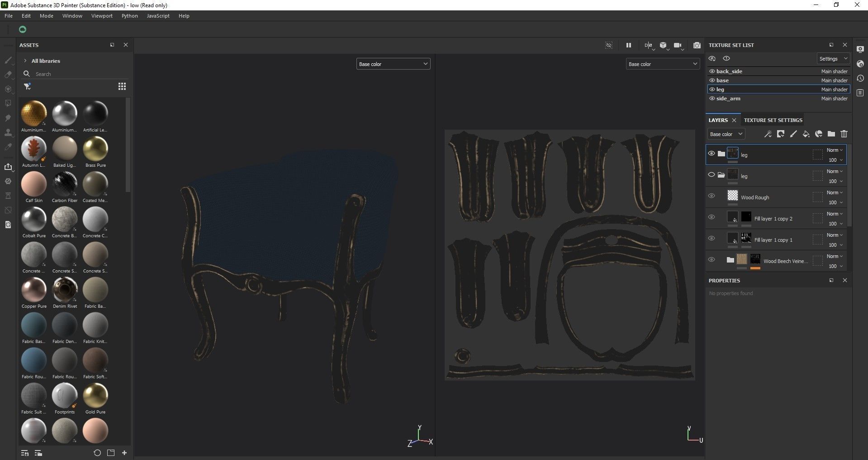This screenshot has height=460, width=868.
Task: Click the green Substance launcher icon
Action: click(23, 29)
